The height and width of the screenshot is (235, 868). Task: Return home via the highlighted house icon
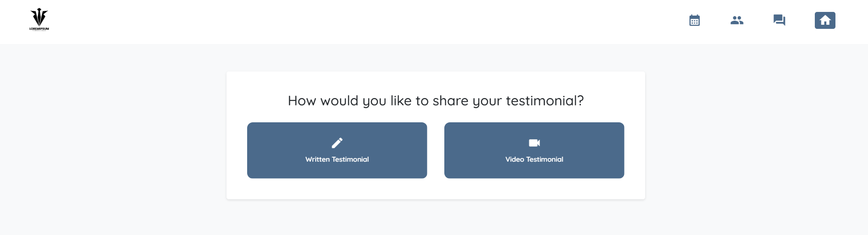pyautogui.click(x=825, y=21)
